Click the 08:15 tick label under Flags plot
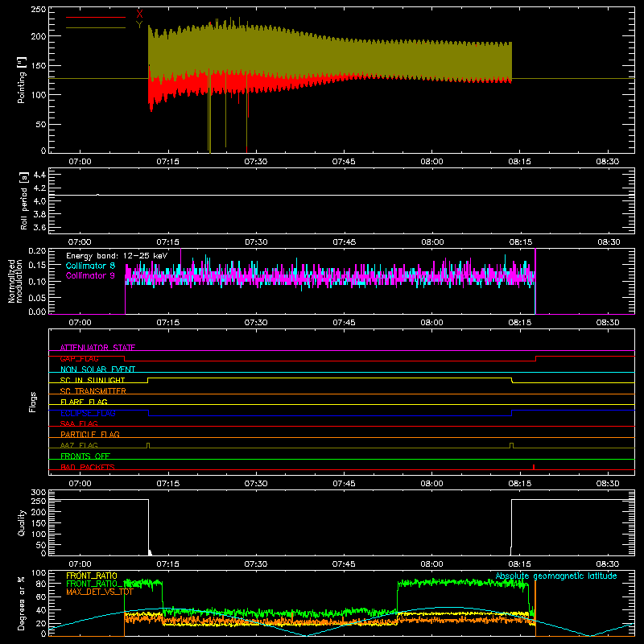The height and width of the screenshot is (644, 644). [519, 484]
